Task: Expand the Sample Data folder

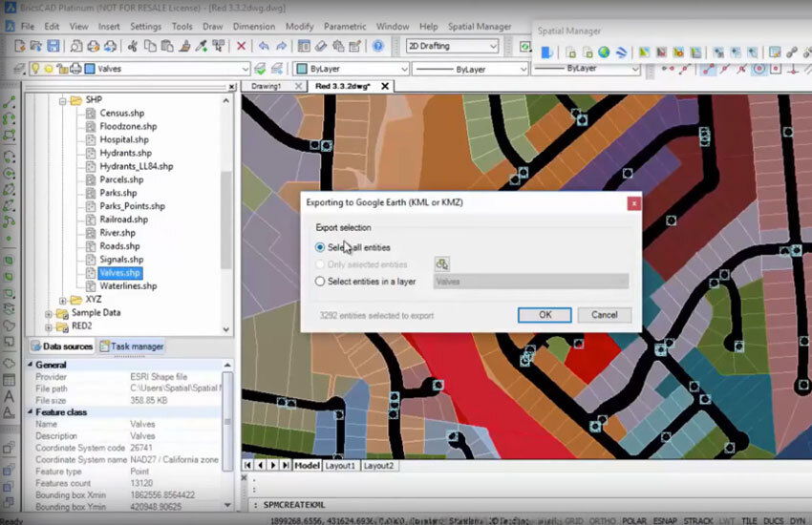Action: click(x=49, y=314)
